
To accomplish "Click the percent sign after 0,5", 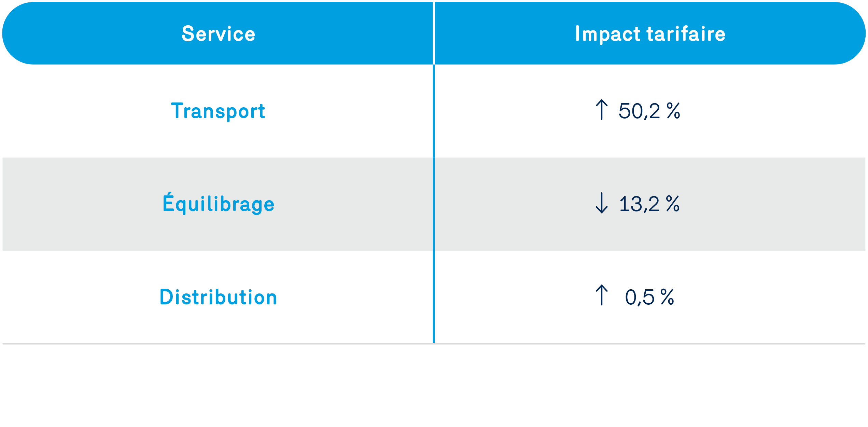I will 667,297.
